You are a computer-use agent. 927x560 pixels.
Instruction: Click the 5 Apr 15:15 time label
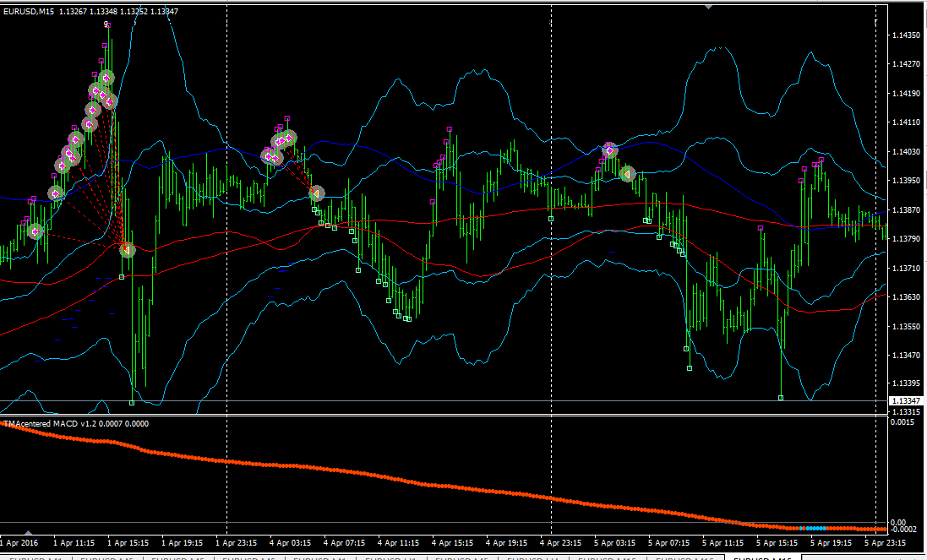click(x=777, y=543)
